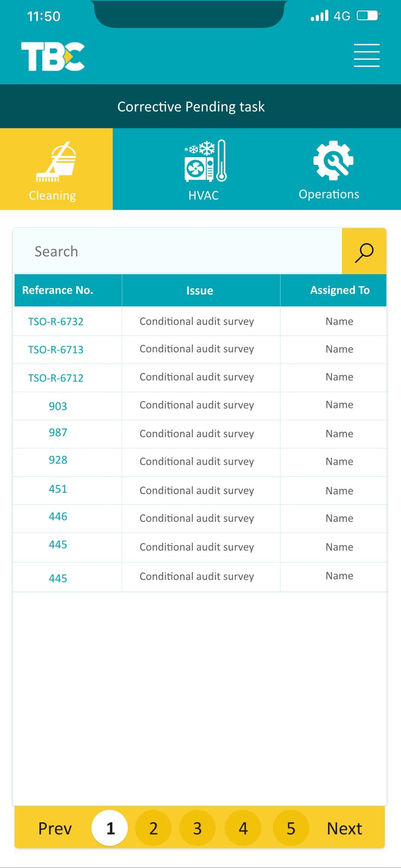Open reference TSO-R-6713
This screenshot has width=401, height=868.
click(56, 350)
